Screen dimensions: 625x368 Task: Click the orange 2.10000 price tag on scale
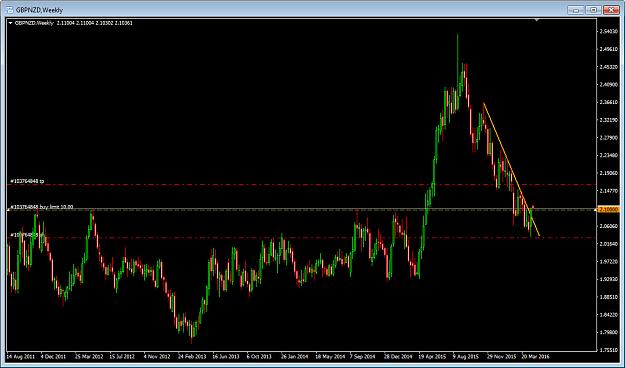click(609, 209)
